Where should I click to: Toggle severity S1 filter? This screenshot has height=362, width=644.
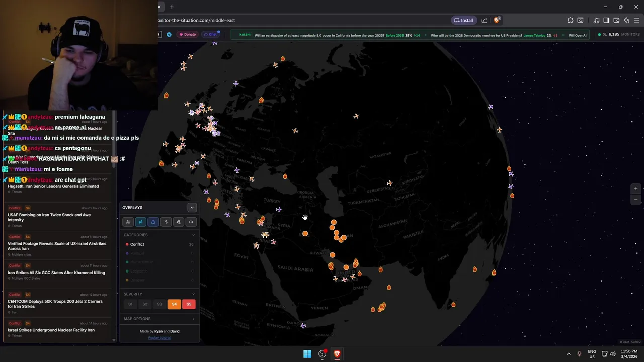(x=130, y=304)
